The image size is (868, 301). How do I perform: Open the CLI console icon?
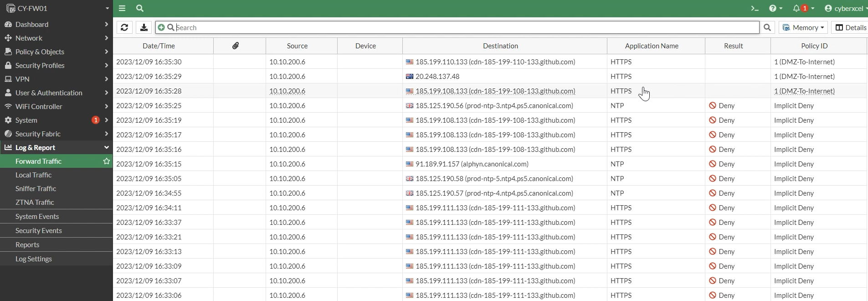click(755, 8)
